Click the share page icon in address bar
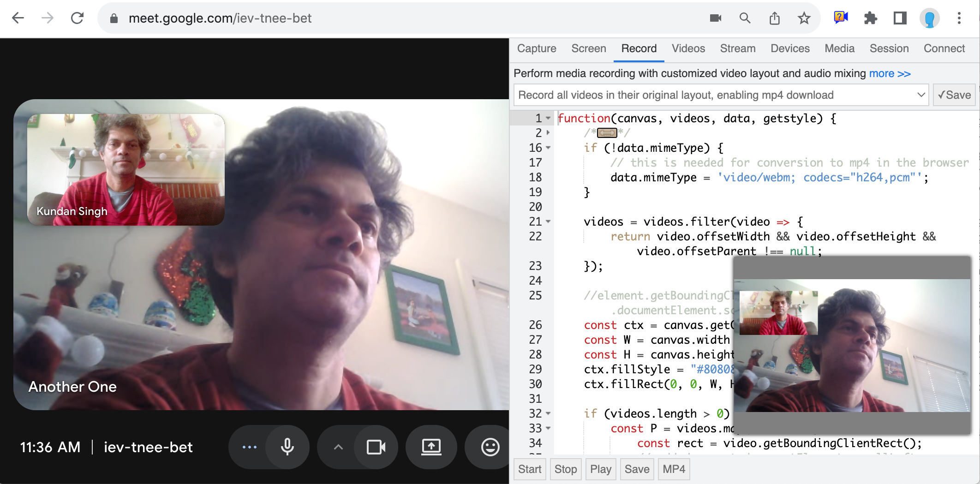Viewport: 980px width, 484px height. pyautogui.click(x=774, y=18)
